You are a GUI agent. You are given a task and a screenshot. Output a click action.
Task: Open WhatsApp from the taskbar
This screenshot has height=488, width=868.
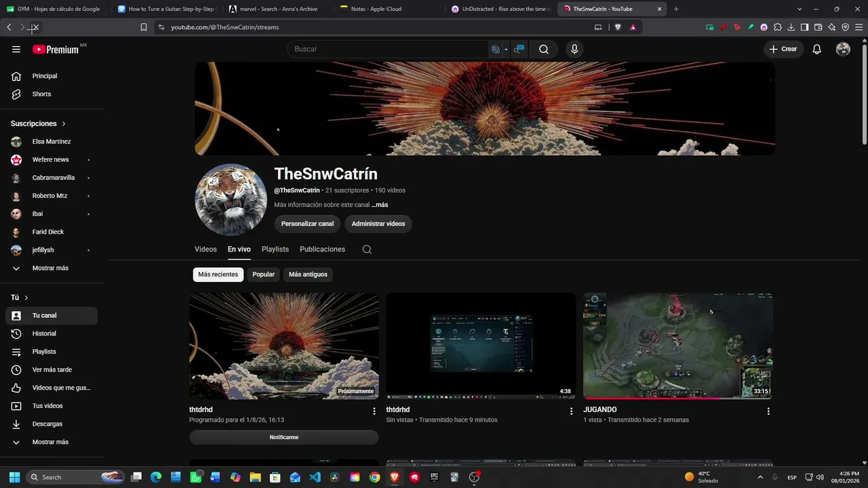coord(196,477)
